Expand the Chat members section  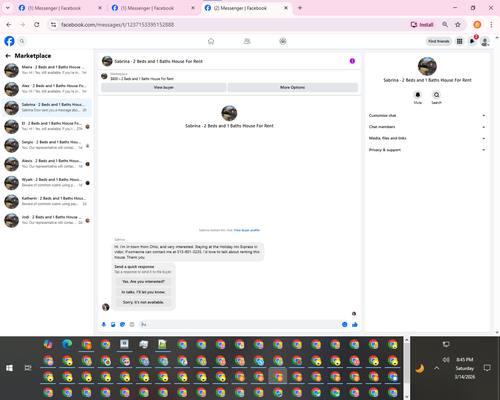click(427, 127)
